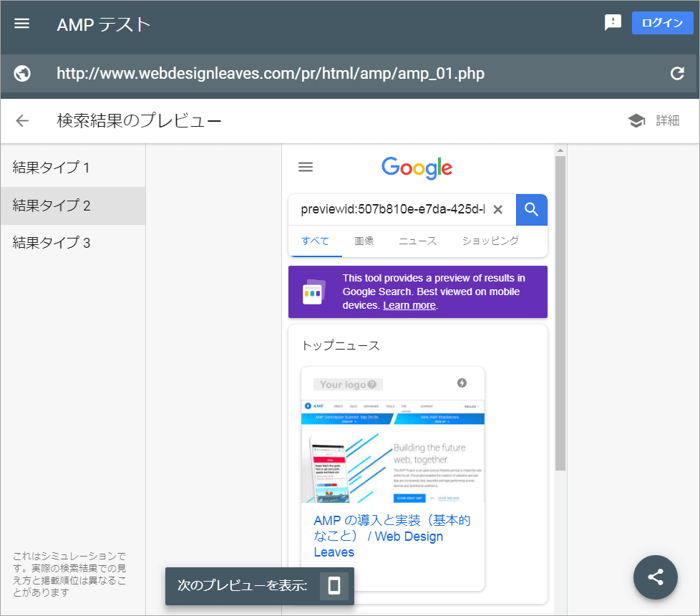Click the back arrow icon
This screenshot has height=616, width=700.
click(x=22, y=120)
